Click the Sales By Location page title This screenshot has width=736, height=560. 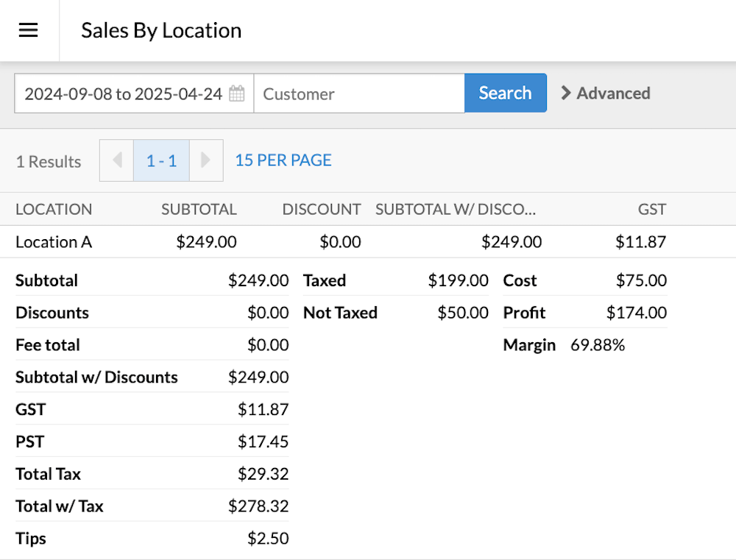click(161, 30)
